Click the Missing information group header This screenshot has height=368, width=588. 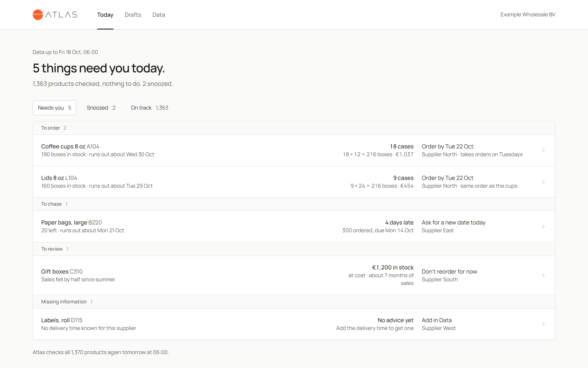tap(294, 302)
